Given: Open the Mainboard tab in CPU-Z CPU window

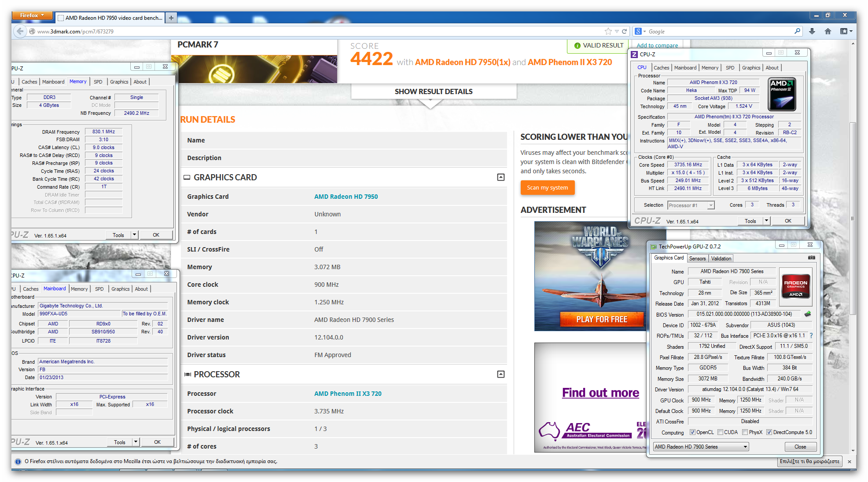Looking at the screenshot, I should (x=685, y=68).
